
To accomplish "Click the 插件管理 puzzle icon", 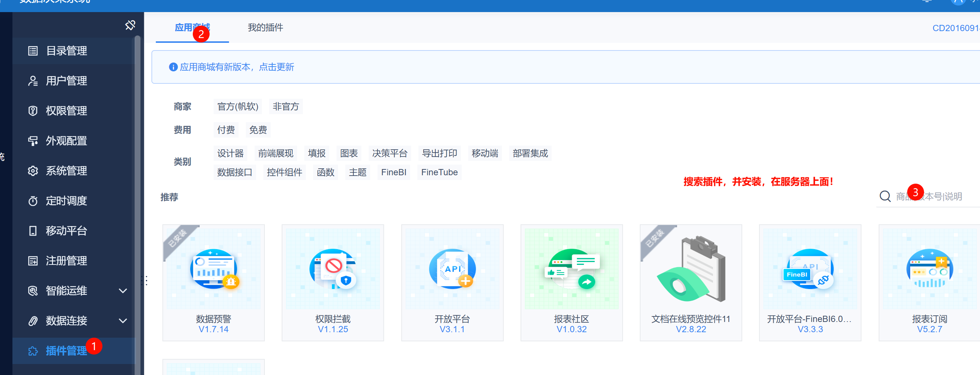I will (33, 352).
